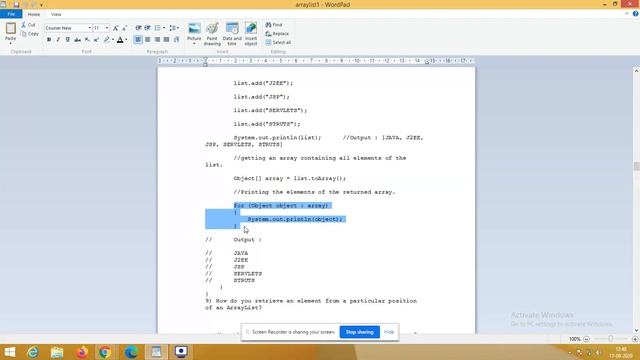
Task: Cut the selected text
Action: click(29, 25)
